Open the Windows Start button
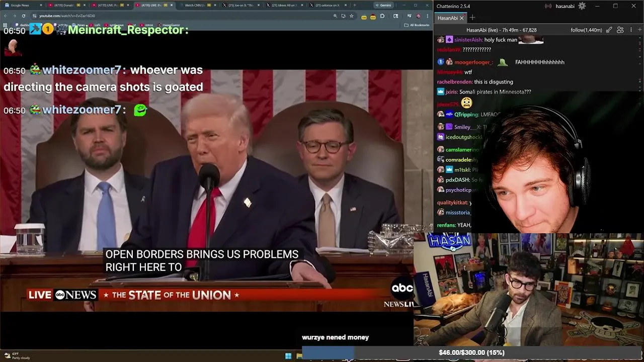 [288, 356]
